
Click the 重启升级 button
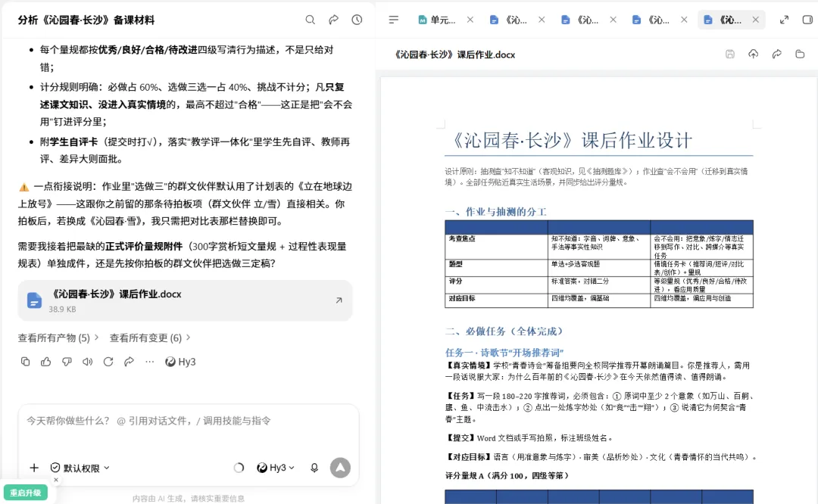pyautogui.click(x=26, y=493)
